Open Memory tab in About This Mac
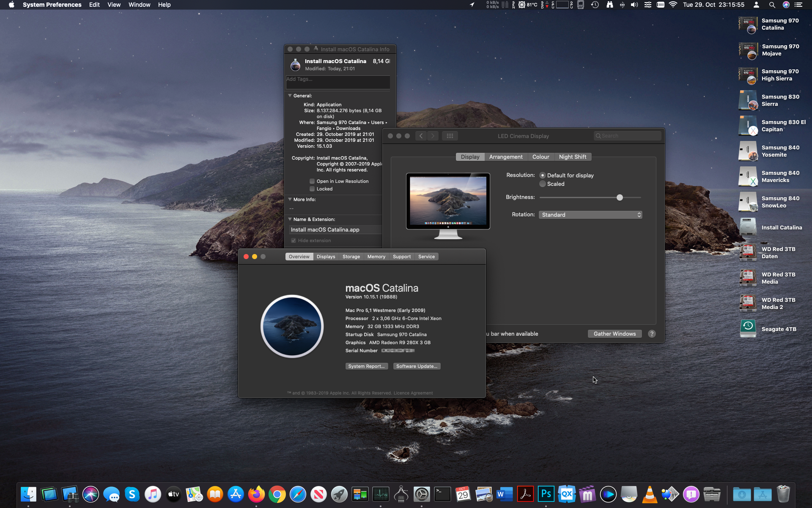Viewport: 812px width, 508px height. [376, 257]
